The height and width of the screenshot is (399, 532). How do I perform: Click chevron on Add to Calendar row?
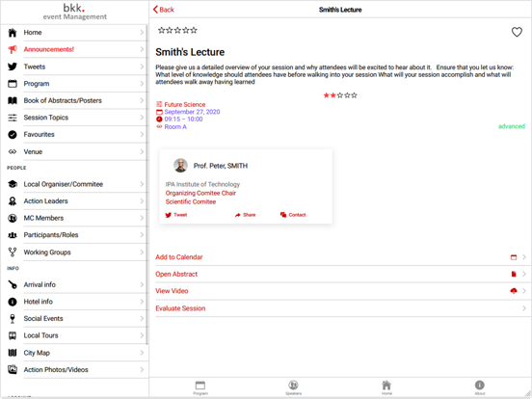point(524,257)
